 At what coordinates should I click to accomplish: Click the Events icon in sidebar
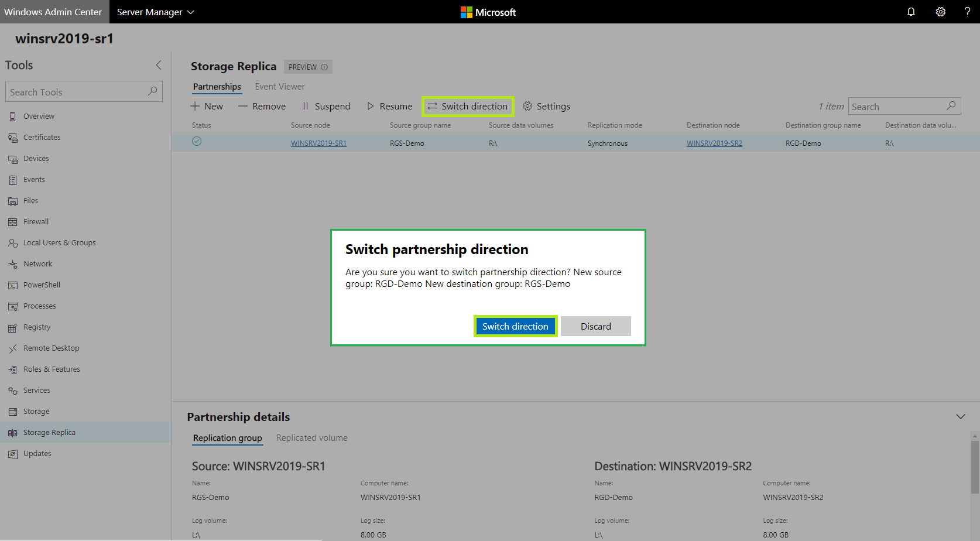point(12,180)
